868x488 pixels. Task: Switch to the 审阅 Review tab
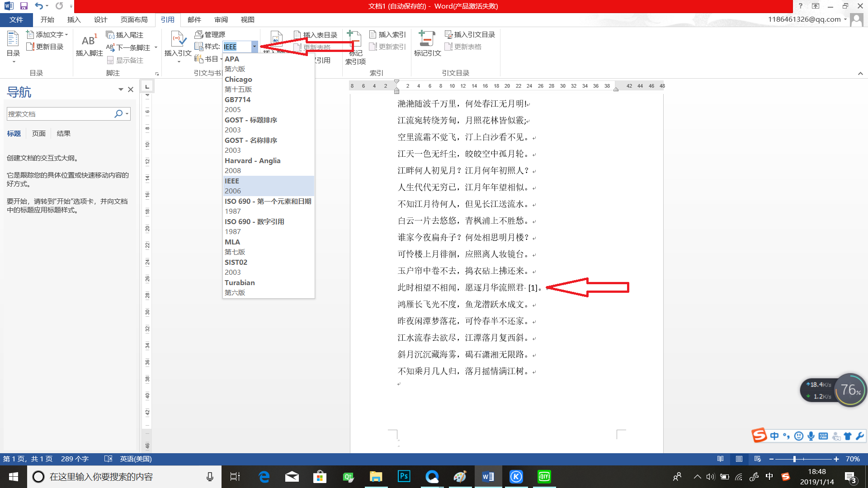pos(221,20)
